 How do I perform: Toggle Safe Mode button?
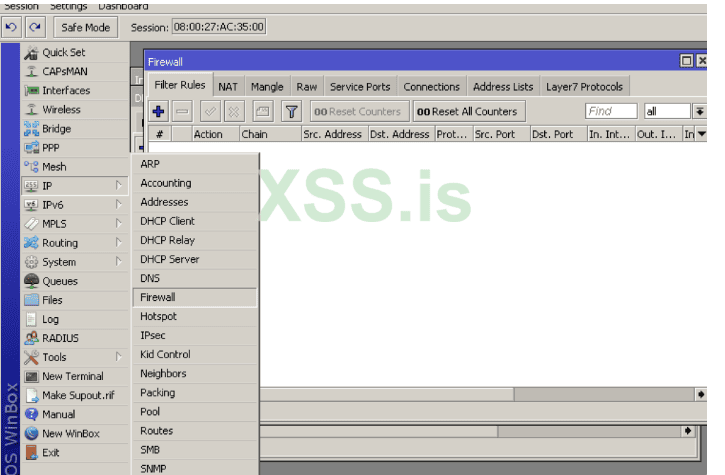(86, 27)
